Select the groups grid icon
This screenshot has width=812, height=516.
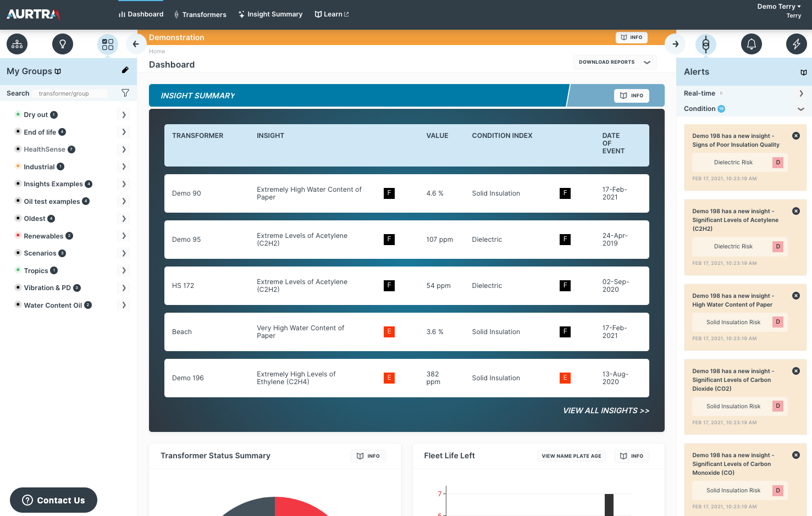pyautogui.click(x=108, y=44)
